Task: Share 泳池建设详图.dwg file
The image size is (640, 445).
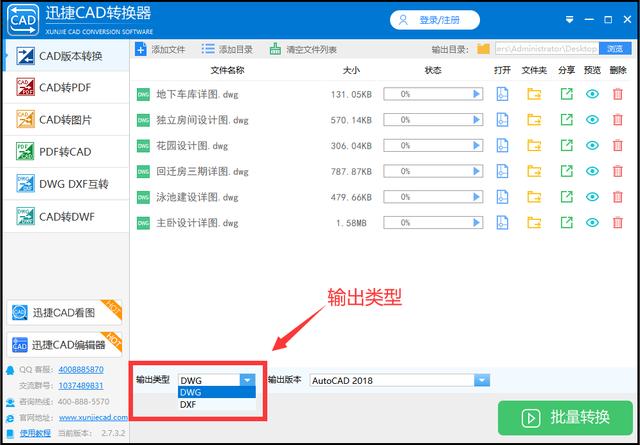Action: tap(566, 197)
